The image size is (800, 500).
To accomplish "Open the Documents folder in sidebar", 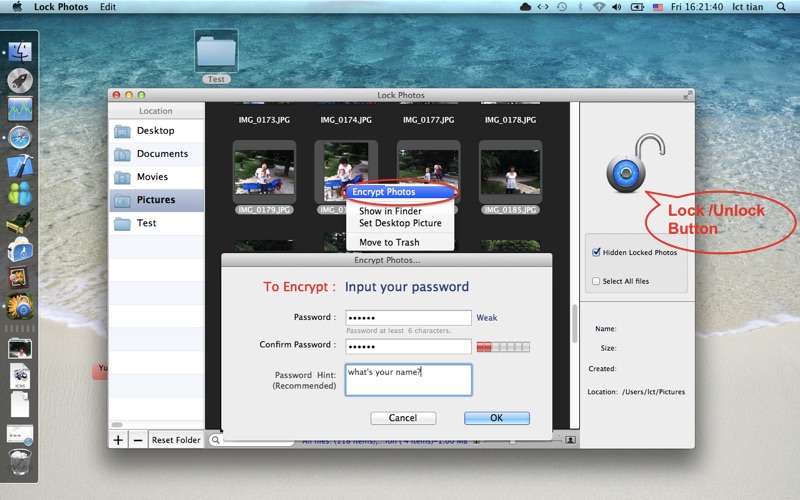I will (156, 154).
